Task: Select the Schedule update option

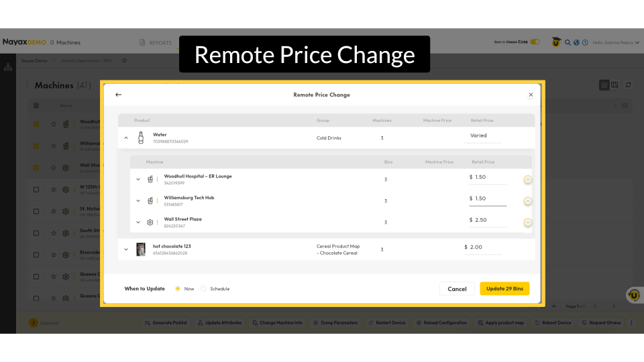Action: [204, 289]
